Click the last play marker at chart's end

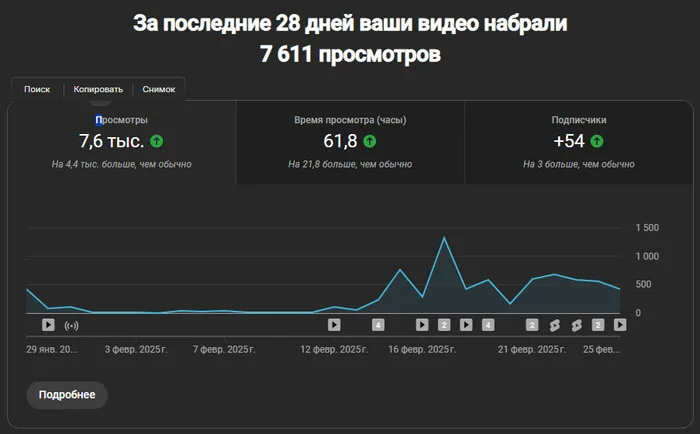620,325
